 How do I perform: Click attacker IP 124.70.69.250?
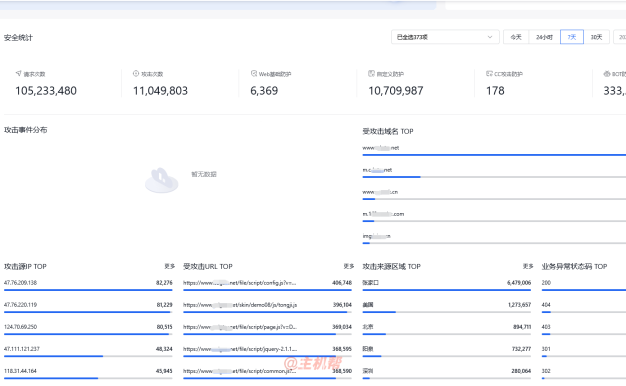coord(20,327)
